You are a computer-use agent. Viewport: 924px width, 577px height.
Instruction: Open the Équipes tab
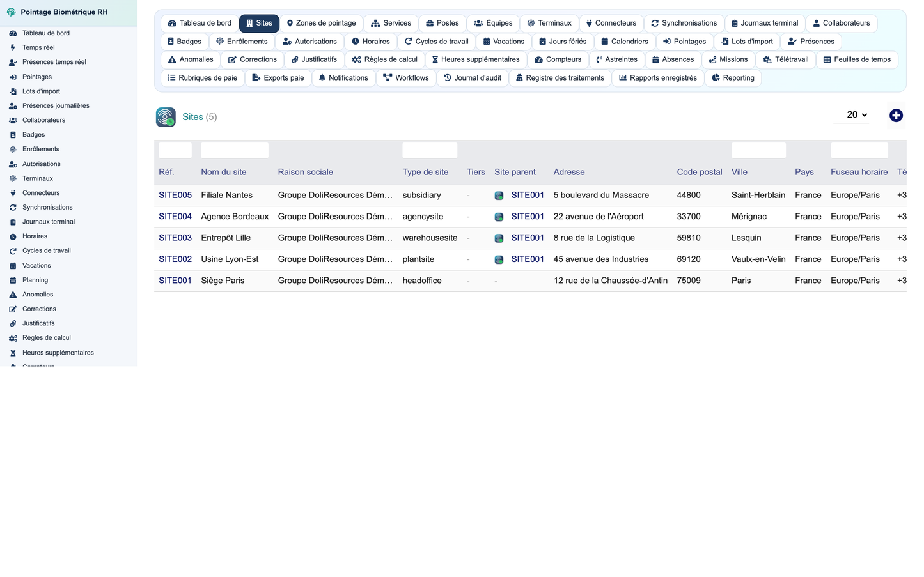[x=493, y=23]
